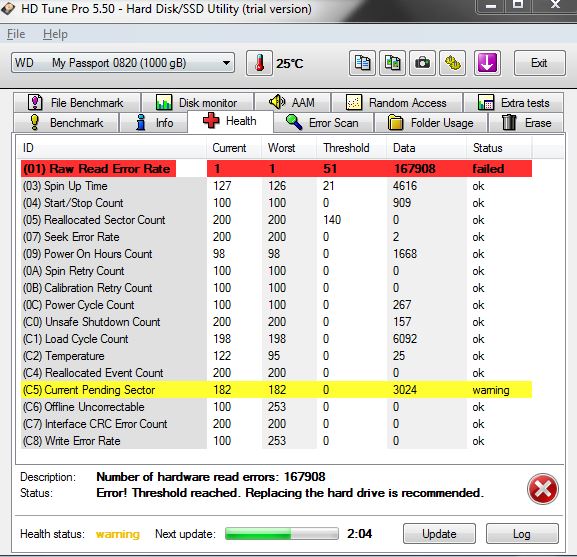
Task: Click the red error X icon
Action: coord(542,489)
